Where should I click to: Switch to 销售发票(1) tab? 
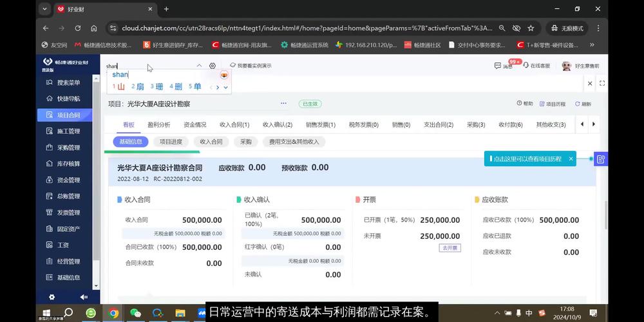click(321, 125)
